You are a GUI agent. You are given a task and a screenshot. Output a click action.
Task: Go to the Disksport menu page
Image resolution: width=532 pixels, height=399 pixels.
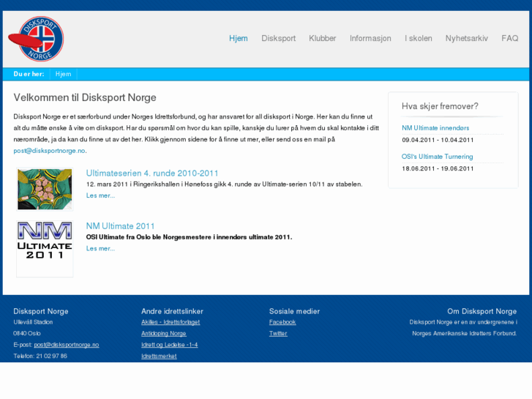click(278, 39)
